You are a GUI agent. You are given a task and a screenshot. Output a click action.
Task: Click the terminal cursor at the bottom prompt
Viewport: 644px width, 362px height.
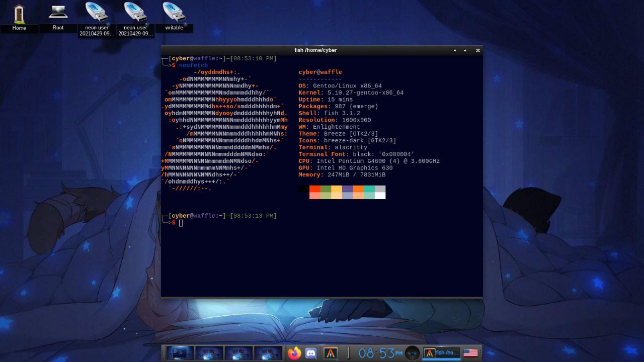click(181, 223)
